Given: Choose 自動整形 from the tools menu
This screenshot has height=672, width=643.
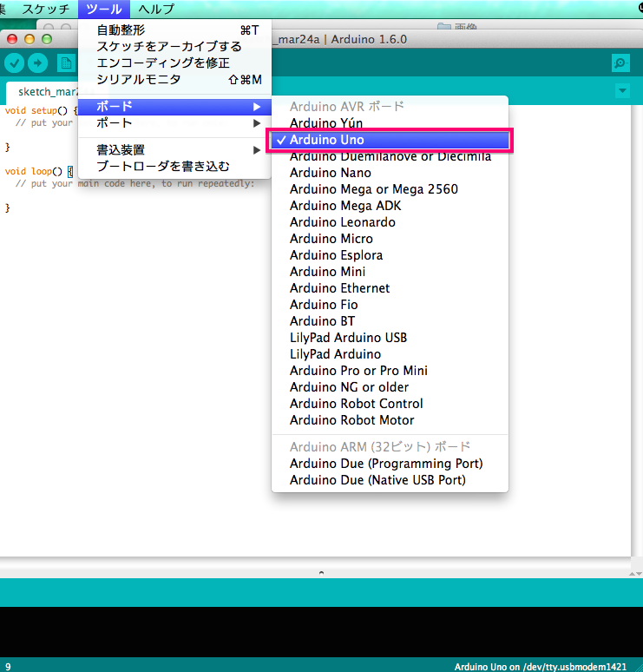Looking at the screenshot, I should pos(174,30).
